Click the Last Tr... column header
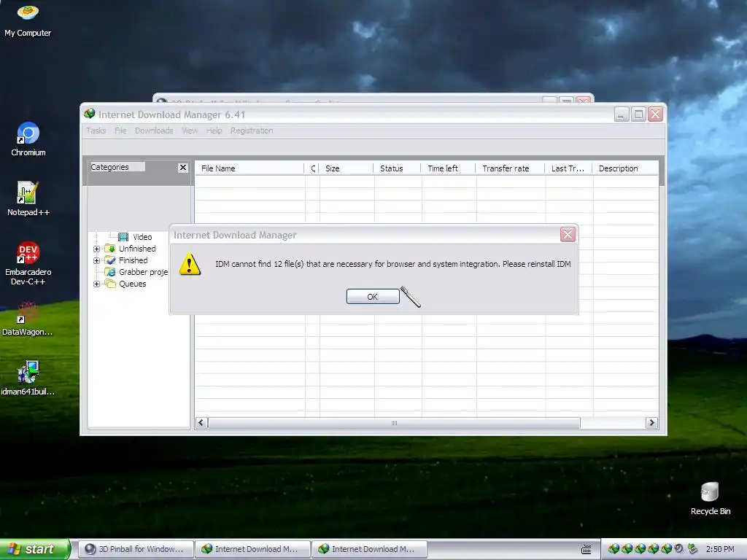The width and height of the screenshot is (747, 560). (x=569, y=168)
